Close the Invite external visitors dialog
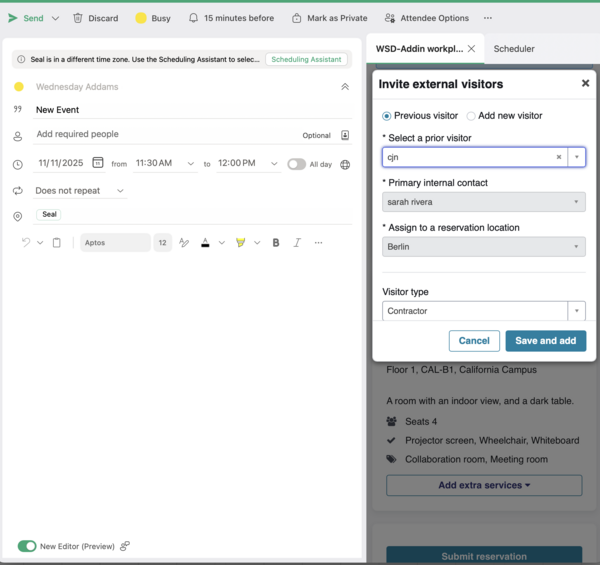 (585, 83)
